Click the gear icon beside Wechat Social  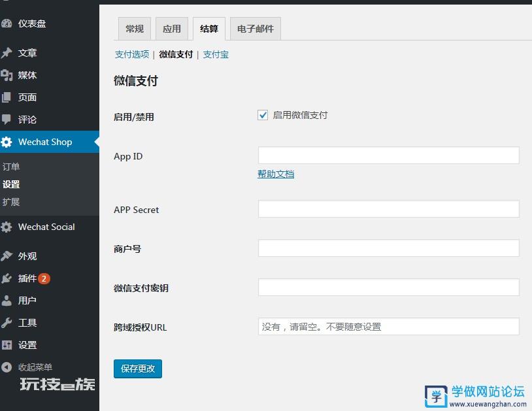tap(7, 227)
